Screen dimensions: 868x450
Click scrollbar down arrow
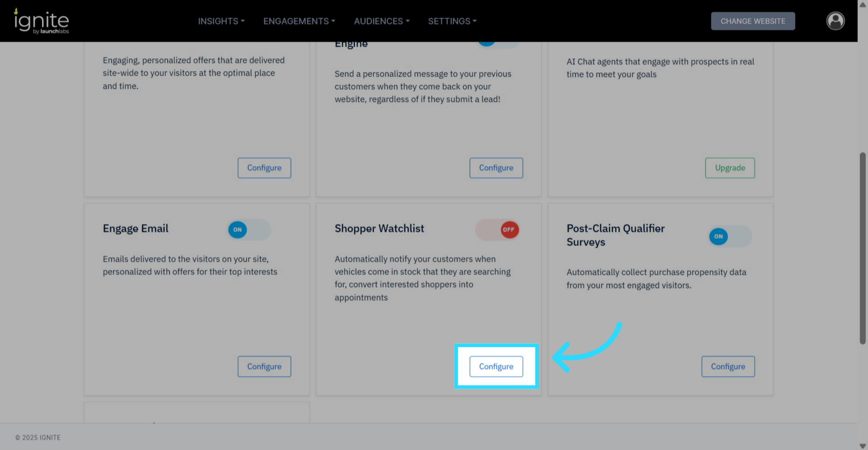[x=863, y=446]
